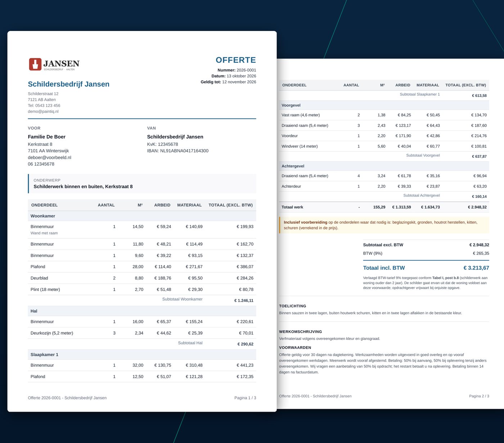Click the WERKOMSCHRIJVING heading
The width and height of the screenshot is (504, 443).
(301, 332)
